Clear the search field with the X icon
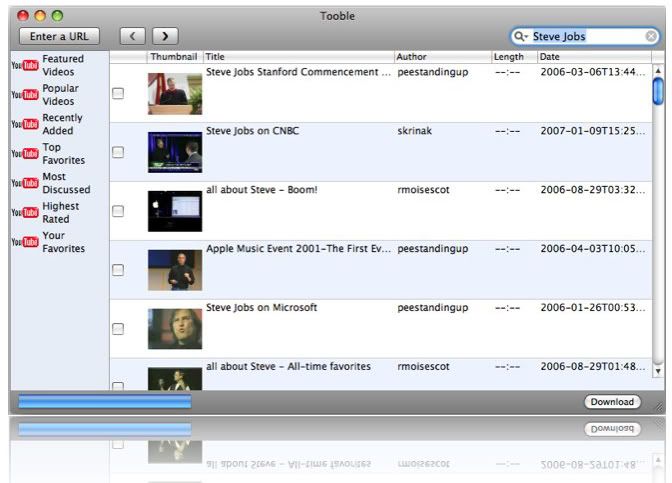 click(651, 36)
